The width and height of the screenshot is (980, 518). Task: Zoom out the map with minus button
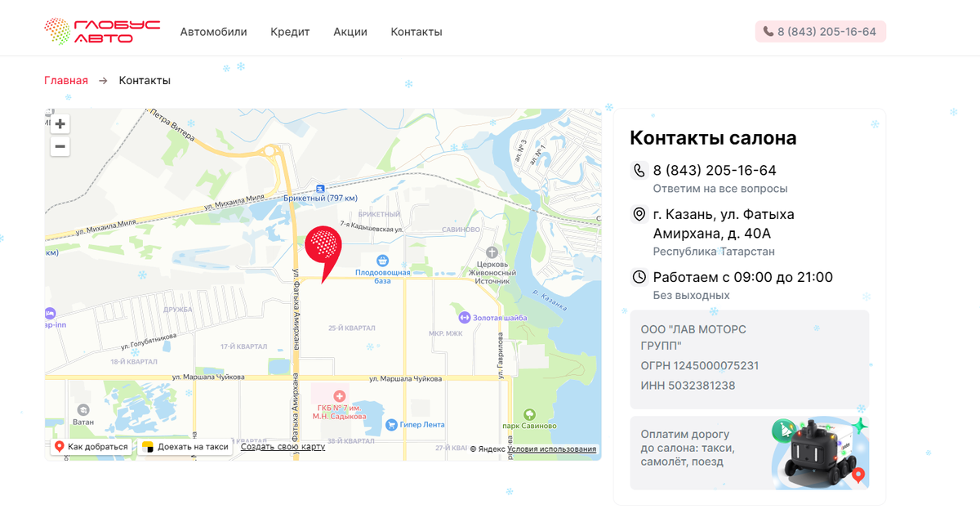[x=60, y=147]
